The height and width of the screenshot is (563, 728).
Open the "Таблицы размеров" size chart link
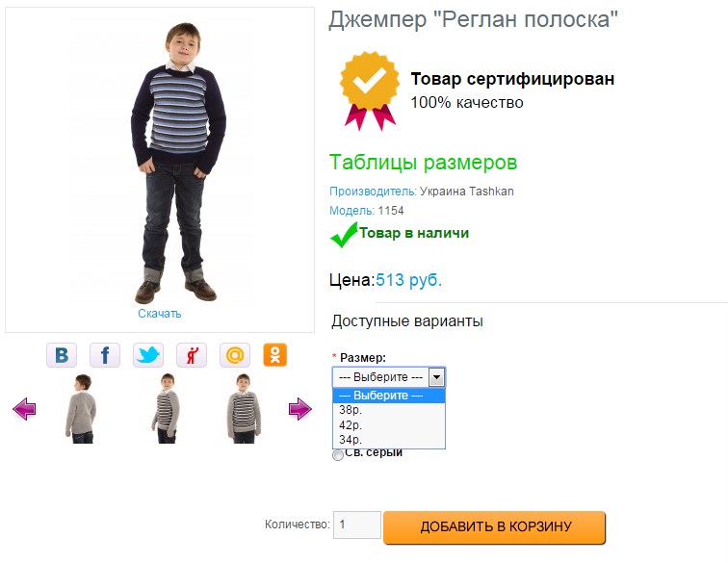[423, 163]
